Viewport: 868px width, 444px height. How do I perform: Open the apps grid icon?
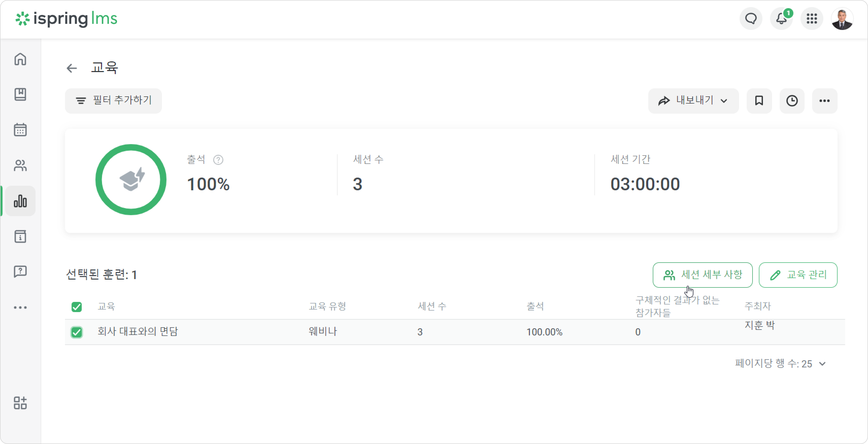click(x=812, y=19)
